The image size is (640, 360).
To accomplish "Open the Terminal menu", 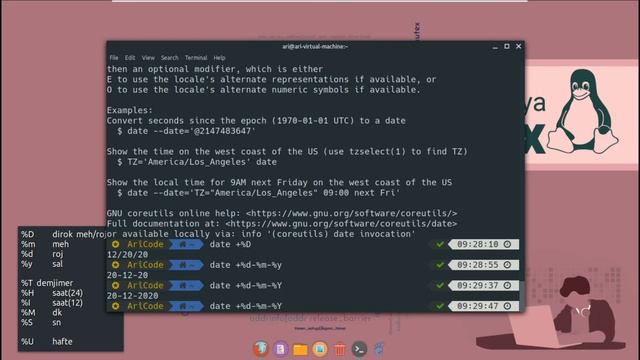I will [x=196, y=58].
